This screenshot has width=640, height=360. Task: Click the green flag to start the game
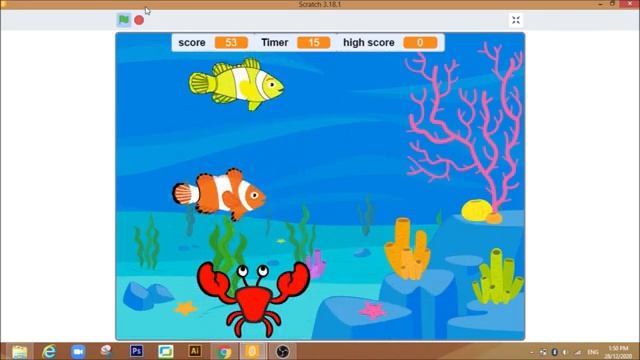124,20
